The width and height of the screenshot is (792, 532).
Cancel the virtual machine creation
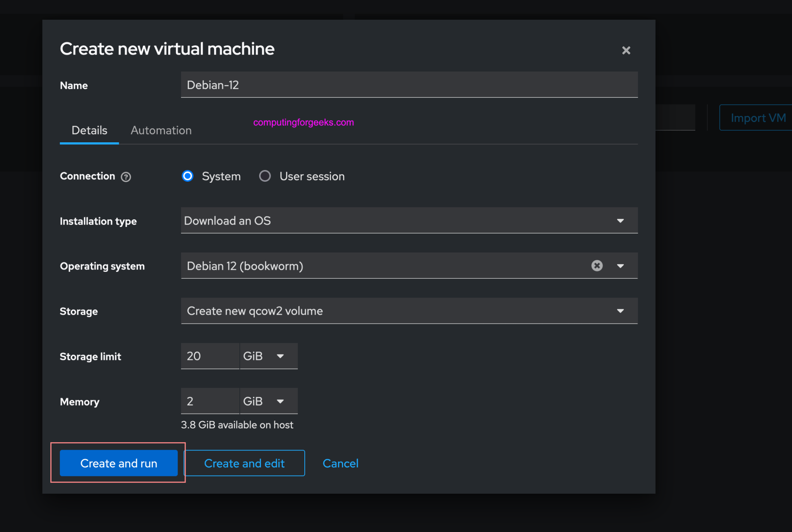click(x=340, y=463)
